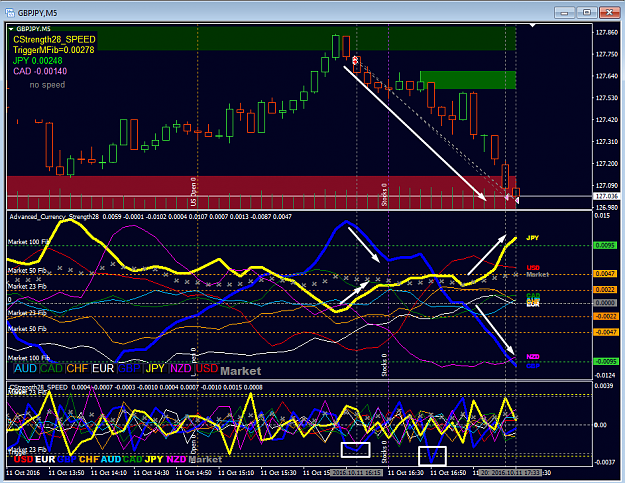Click GBP in the Currency Strength28 legend
Image resolution: width=625 pixels, height=483 pixels.
pyautogui.click(x=129, y=368)
